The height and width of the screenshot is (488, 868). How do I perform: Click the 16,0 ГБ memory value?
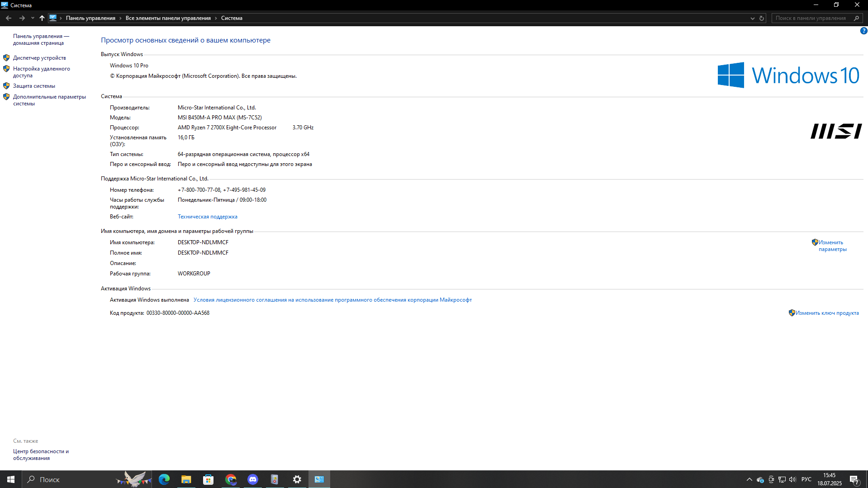(186, 137)
